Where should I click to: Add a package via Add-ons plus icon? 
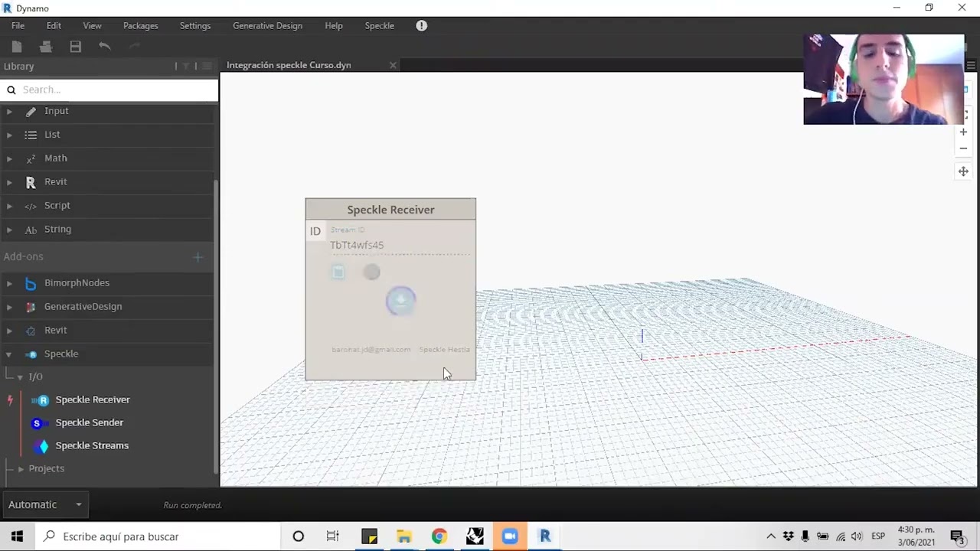198,257
